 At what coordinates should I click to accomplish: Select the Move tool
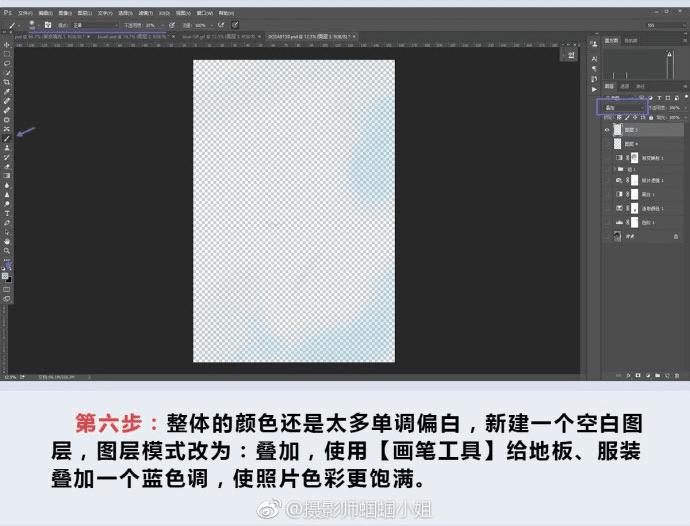7,45
